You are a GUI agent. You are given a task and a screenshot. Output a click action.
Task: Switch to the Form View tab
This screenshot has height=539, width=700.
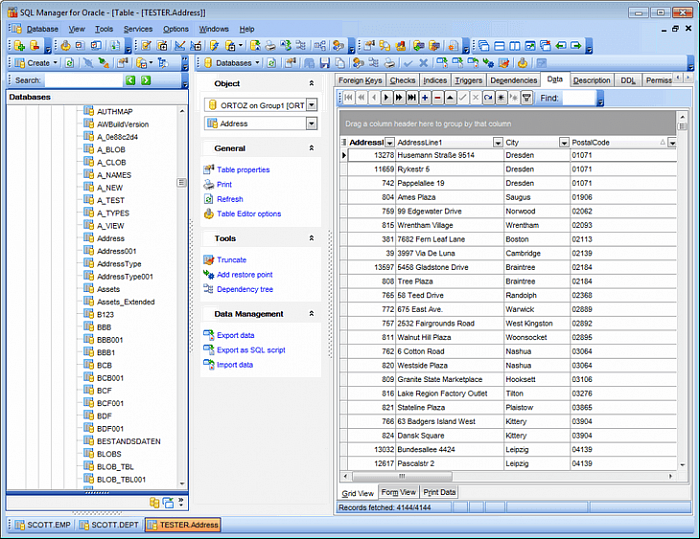pyautogui.click(x=399, y=492)
